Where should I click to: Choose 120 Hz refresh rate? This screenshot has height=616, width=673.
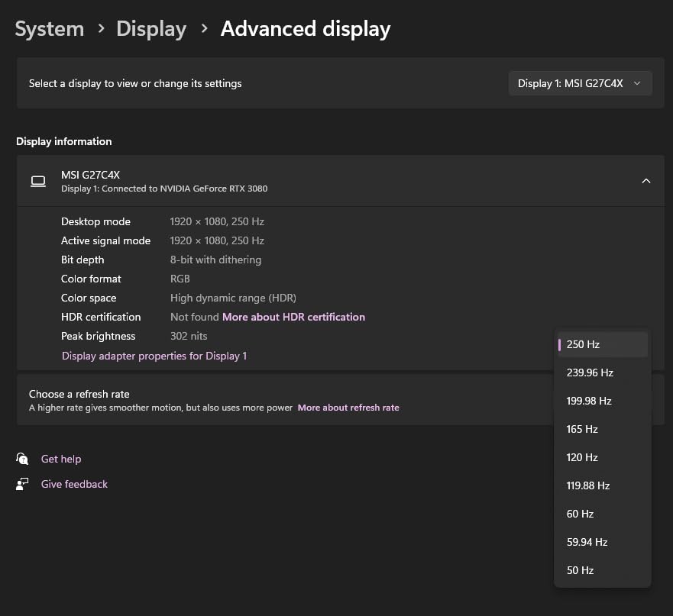[x=603, y=457]
